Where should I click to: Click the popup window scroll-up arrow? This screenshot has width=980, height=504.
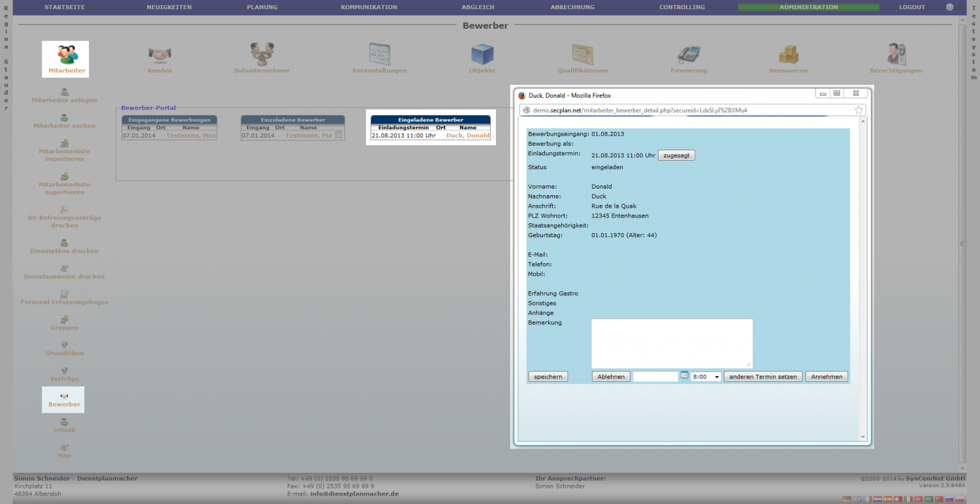click(x=862, y=121)
